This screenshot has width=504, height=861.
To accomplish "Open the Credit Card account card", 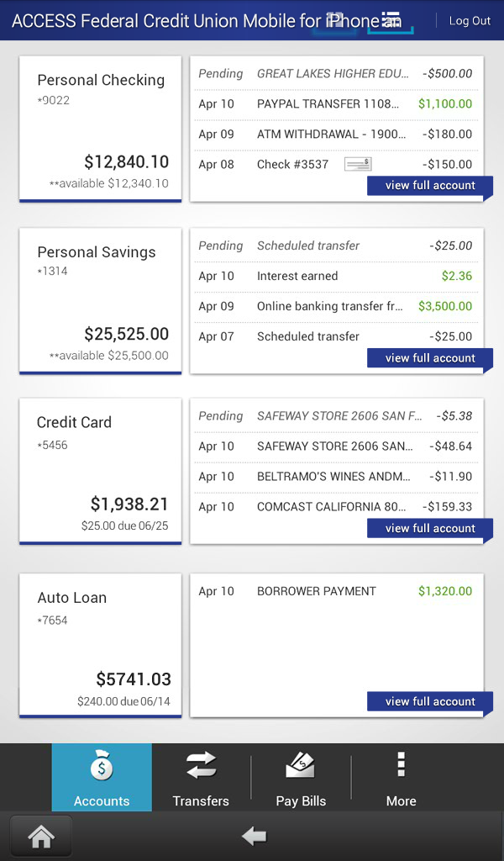I will click(100, 471).
